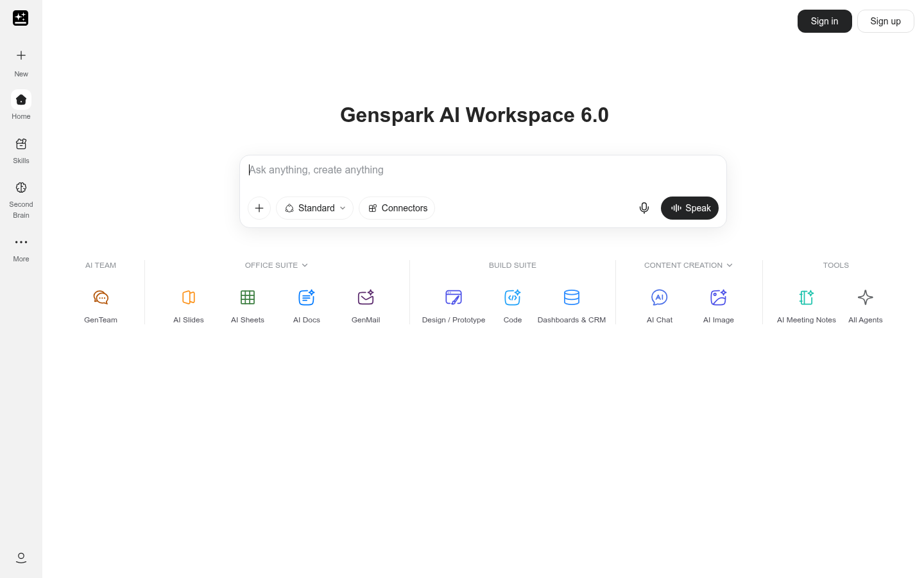924x578 pixels.
Task: Open Design / Prototype tool
Action: [x=454, y=306]
